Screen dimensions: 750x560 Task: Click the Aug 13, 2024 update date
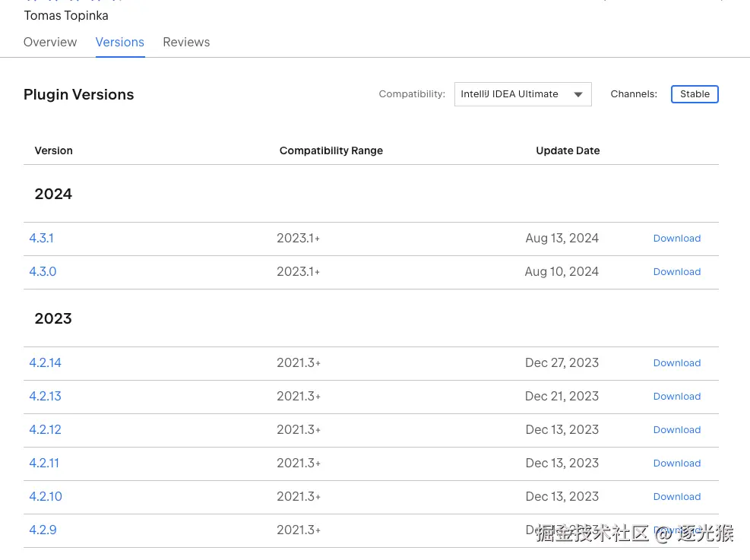click(562, 238)
